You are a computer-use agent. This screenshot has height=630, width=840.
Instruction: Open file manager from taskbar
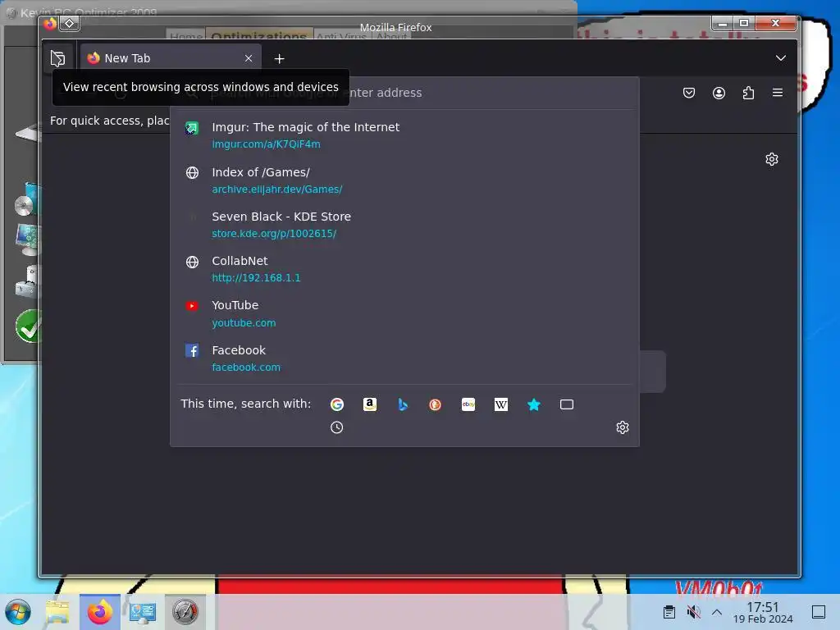point(58,612)
